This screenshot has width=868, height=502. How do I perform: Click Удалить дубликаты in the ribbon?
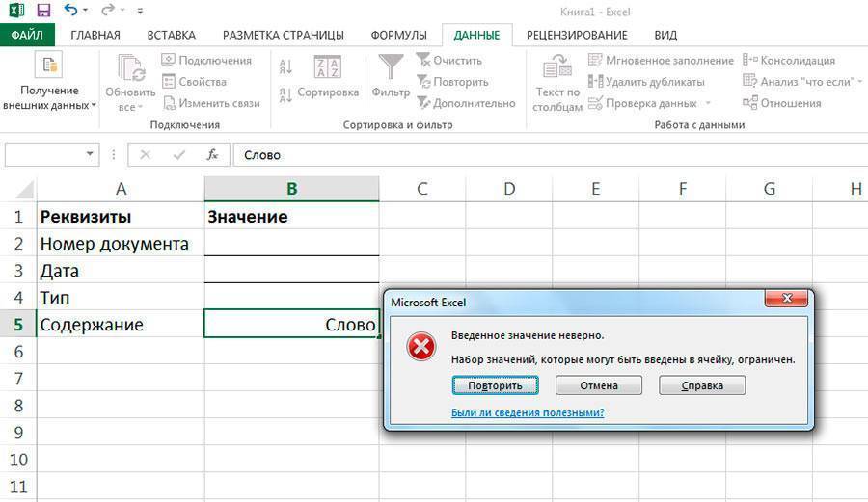pos(646,82)
